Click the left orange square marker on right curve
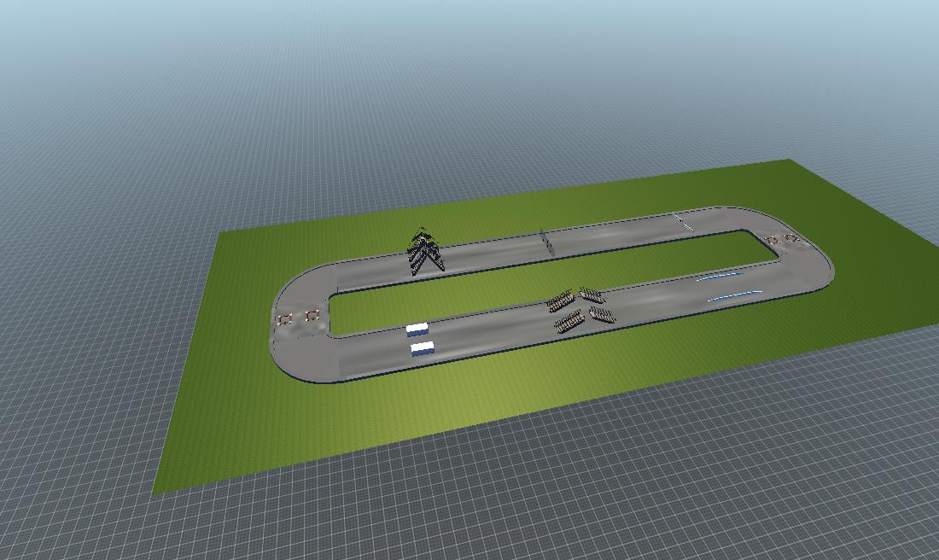The height and width of the screenshot is (560, 939). (773, 241)
